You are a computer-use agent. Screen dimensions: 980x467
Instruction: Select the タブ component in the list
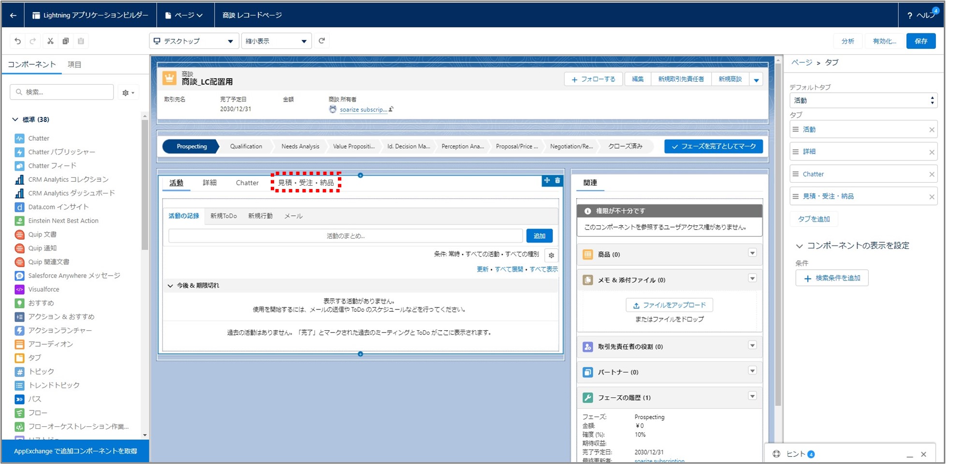click(34, 358)
